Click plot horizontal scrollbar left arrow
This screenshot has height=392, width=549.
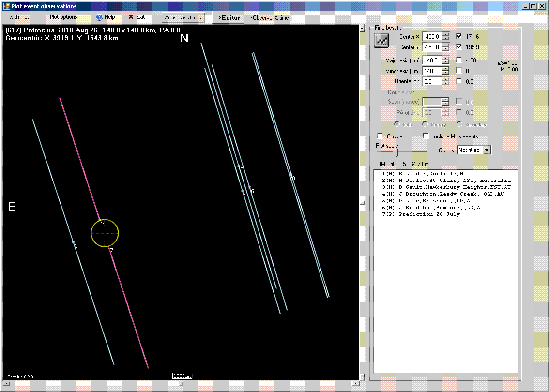(6, 384)
